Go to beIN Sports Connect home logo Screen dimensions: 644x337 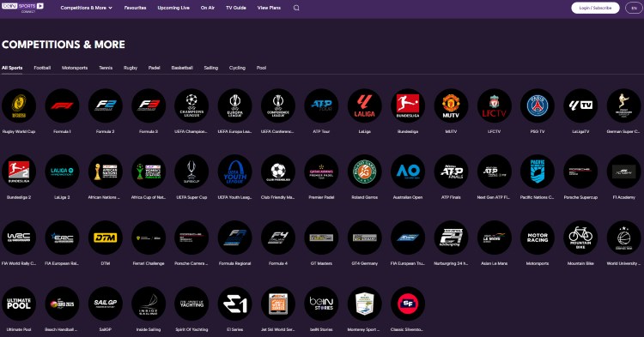pyautogui.click(x=22, y=8)
